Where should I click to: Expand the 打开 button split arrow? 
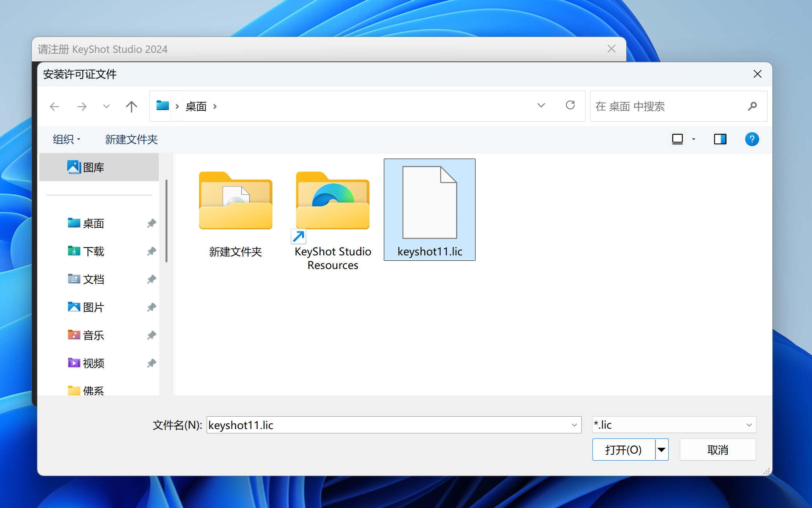(x=662, y=450)
